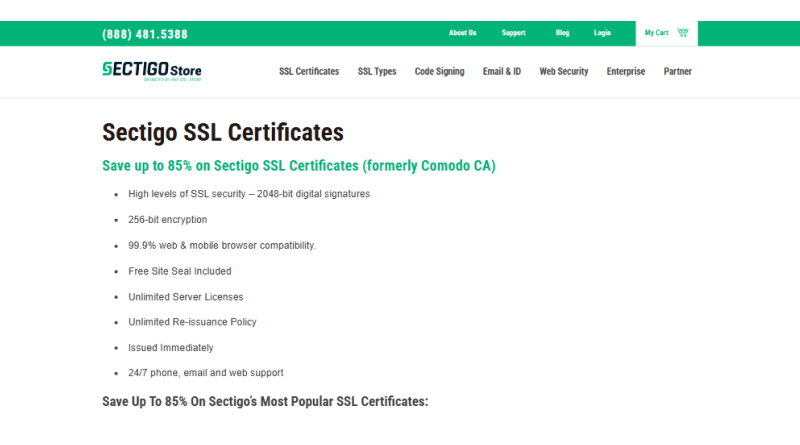Click the 256-bit encryption bullet
This screenshot has width=800, height=445.
(167, 219)
